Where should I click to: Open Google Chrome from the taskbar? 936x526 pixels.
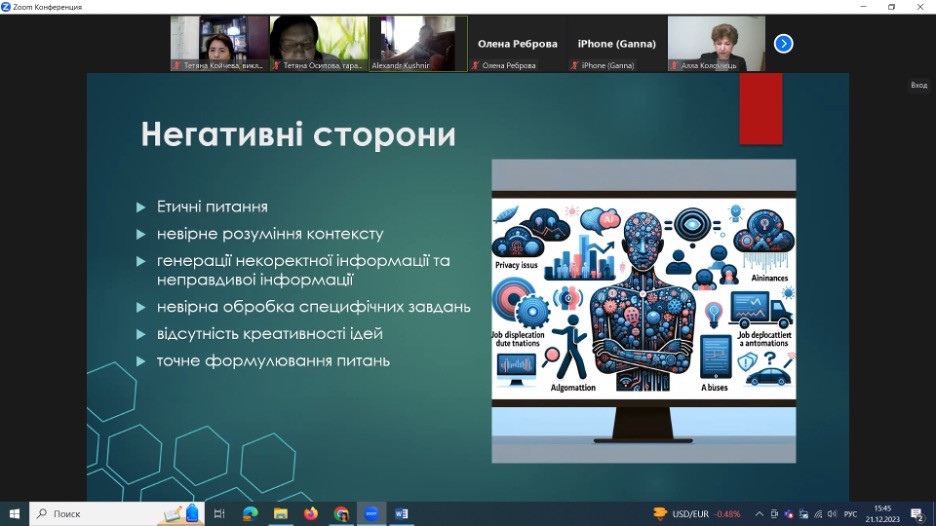341,513
